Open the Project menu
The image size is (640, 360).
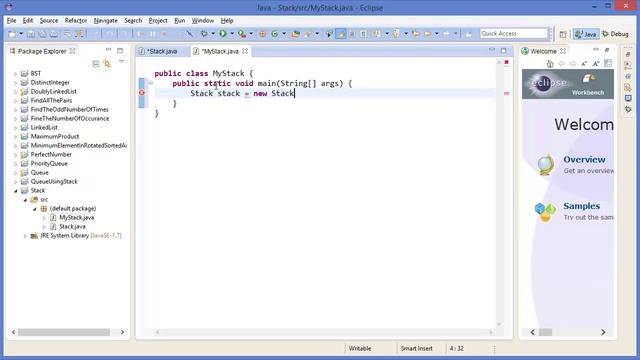point(158,20)
